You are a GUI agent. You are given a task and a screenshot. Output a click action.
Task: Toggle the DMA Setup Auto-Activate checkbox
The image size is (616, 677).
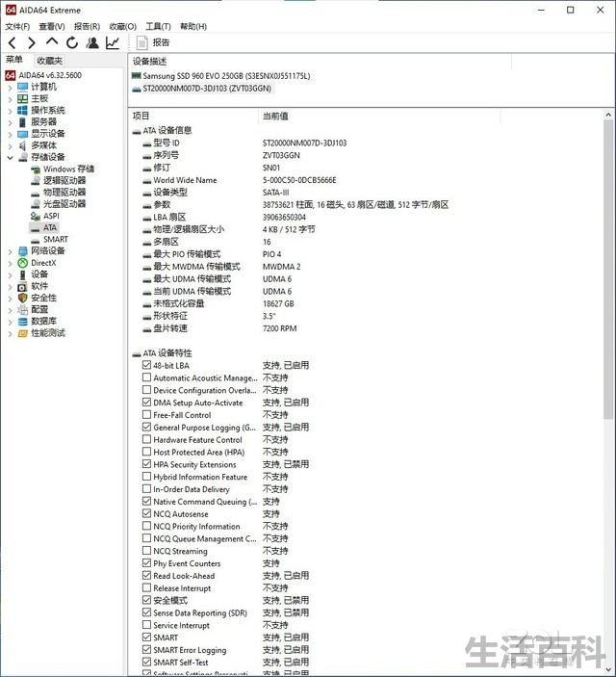[x=146, y=402]
